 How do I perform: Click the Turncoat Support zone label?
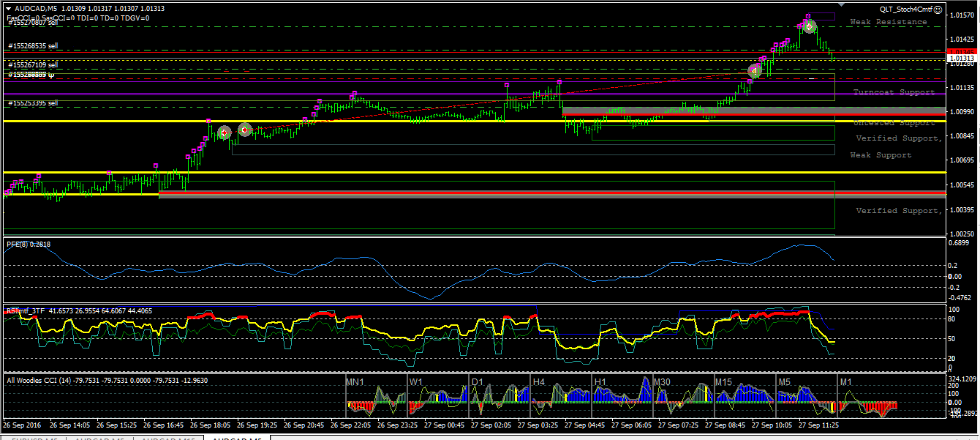[x=894, y=92]
